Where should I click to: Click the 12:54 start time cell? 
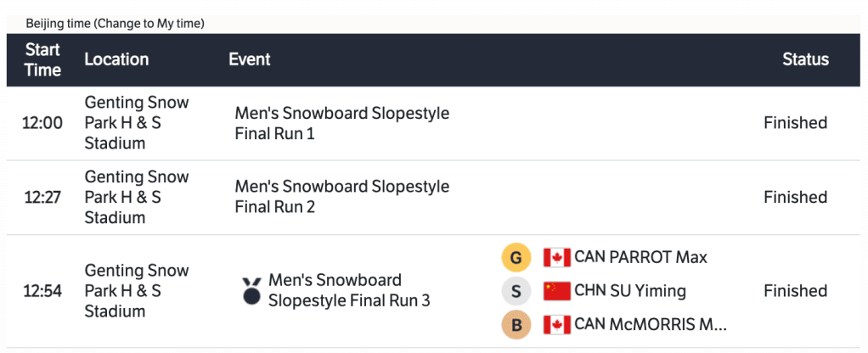42,291
